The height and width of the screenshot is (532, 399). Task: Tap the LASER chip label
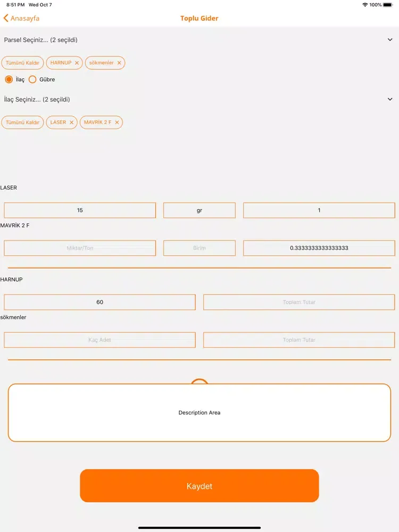point(58,122)
